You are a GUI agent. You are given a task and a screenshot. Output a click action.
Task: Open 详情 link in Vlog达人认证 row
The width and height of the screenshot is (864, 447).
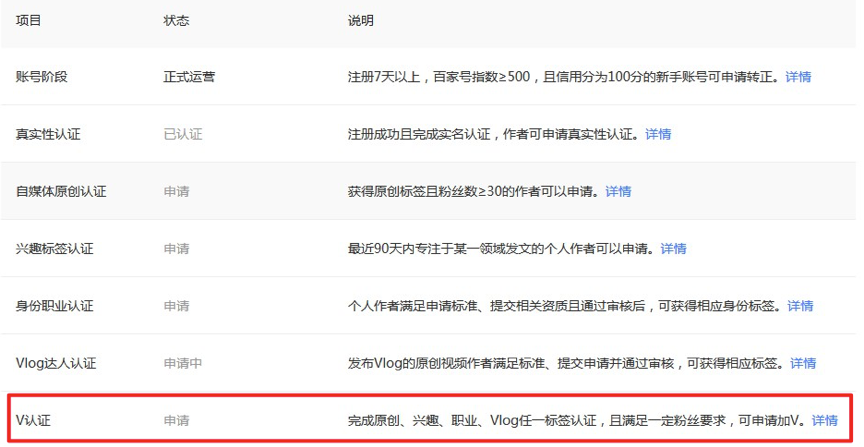click(803, 363)
